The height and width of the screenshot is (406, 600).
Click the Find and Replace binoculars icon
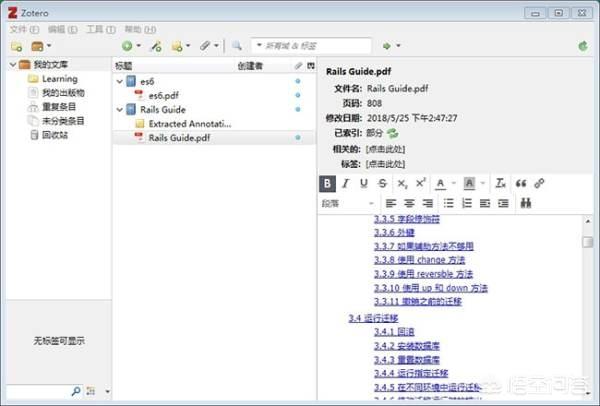click(x=526, y=203)
